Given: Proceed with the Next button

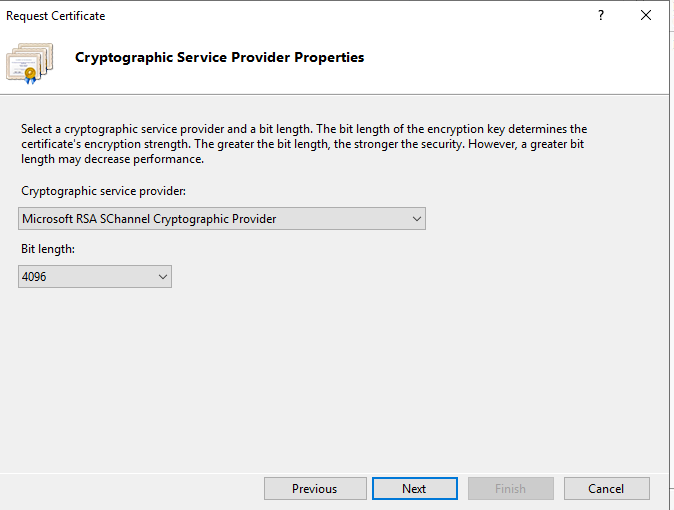Looking at the screenshot, I should tap(414, 489).
